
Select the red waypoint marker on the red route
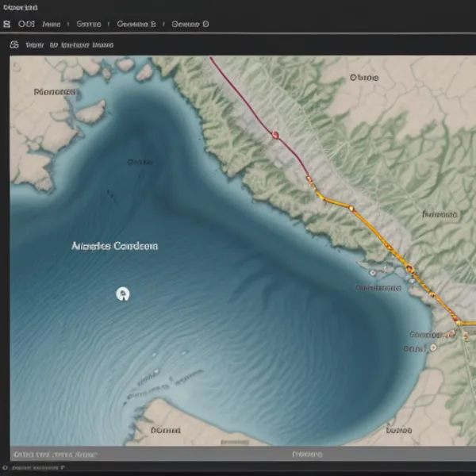(x=275, y=136)
